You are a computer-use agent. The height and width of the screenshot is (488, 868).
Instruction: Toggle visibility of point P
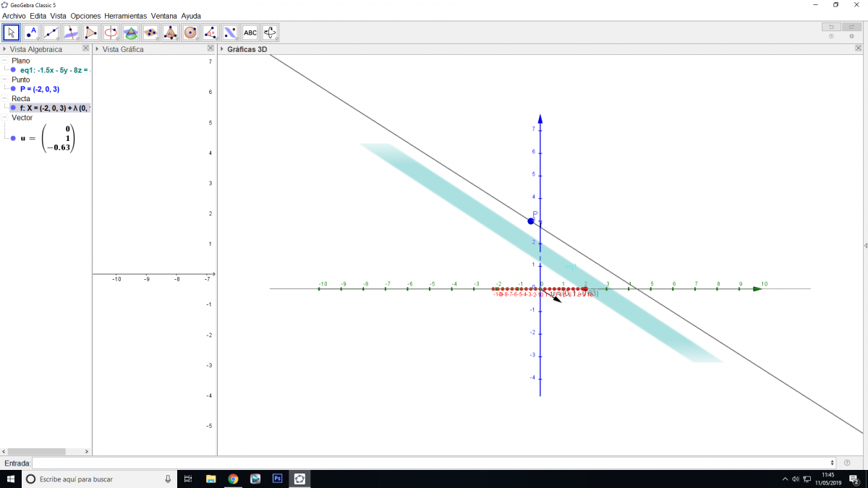(13, 89)
